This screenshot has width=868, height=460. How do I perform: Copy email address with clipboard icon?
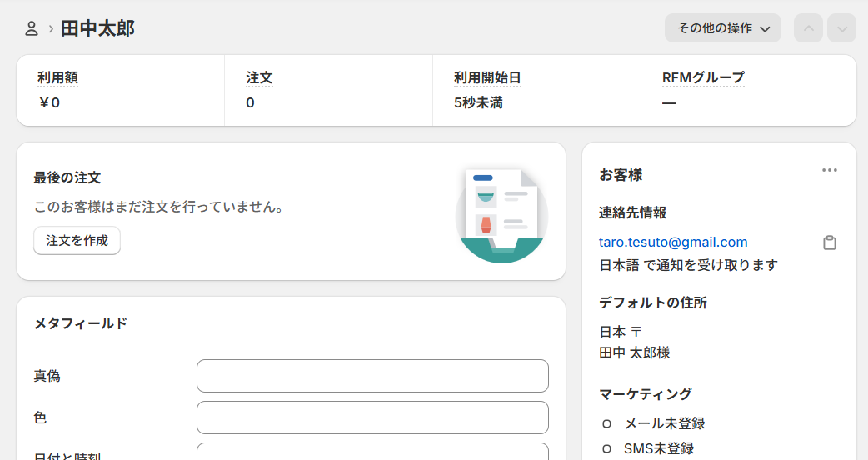coord(829,242)
